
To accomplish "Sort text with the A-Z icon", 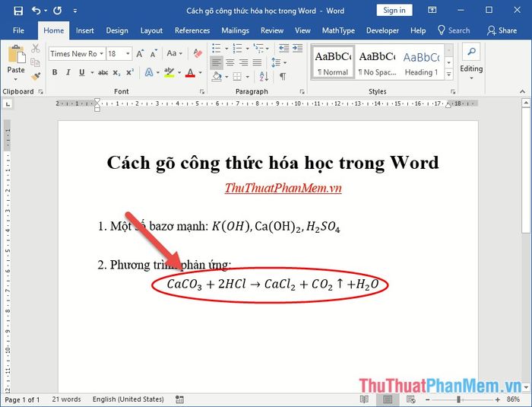I will click(264, 77).
